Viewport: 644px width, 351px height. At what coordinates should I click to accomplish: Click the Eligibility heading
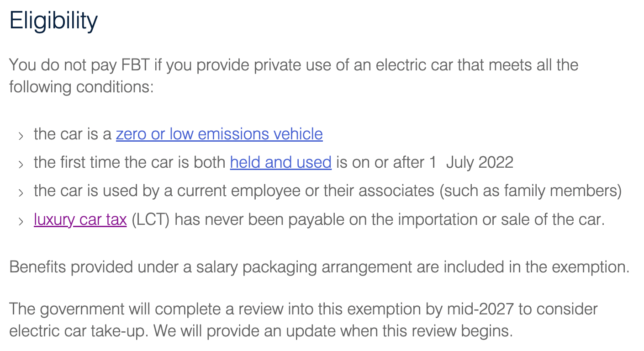[53, 21]
